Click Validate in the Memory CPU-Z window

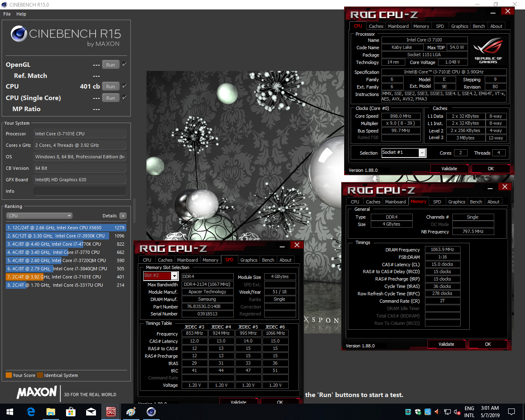coord(446,344)
